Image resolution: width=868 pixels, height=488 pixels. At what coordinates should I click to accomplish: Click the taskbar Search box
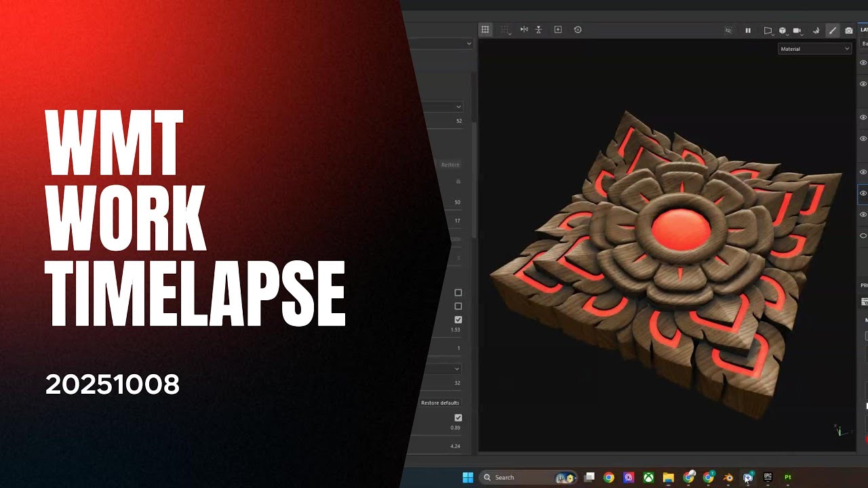[529, 477]
